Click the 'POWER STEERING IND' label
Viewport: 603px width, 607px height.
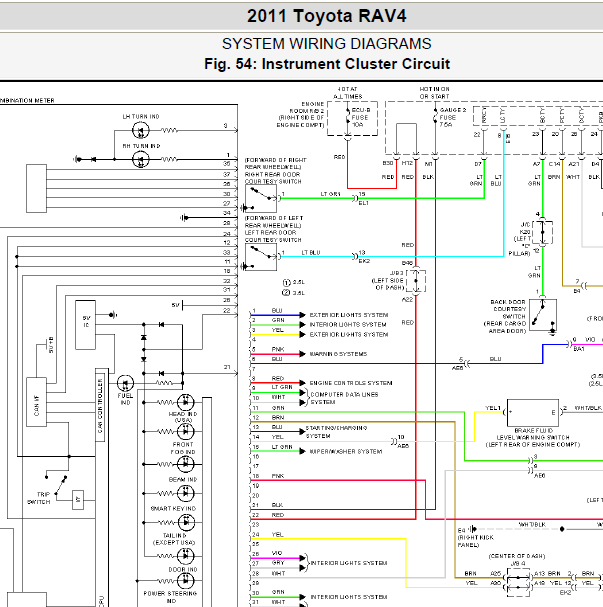pos(170,597)
